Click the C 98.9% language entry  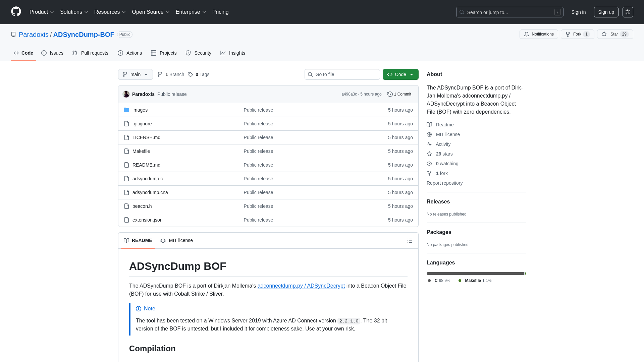[439, 281]
